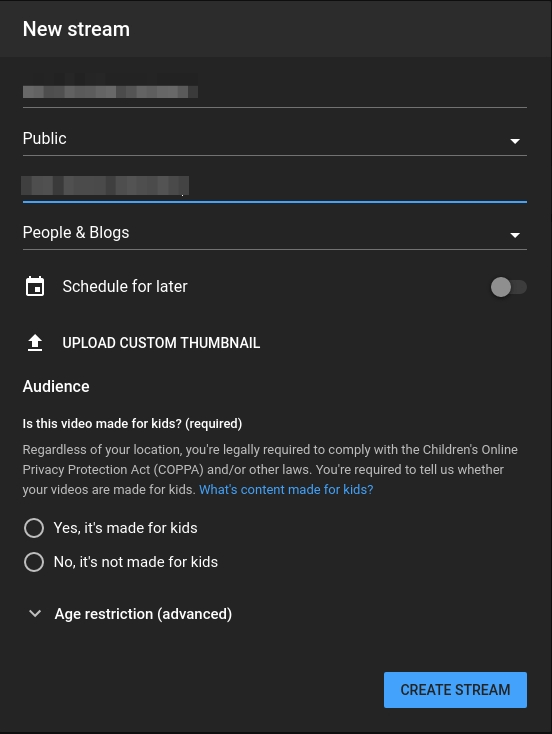Open the People & Blogs category dropdown
Screen dimensions: 552x734
click(275, 233)
